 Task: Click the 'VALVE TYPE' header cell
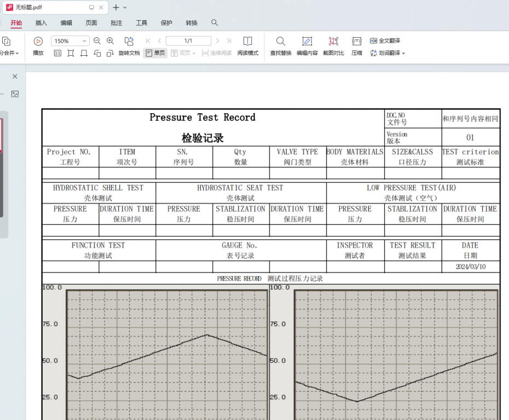(297, 156)
